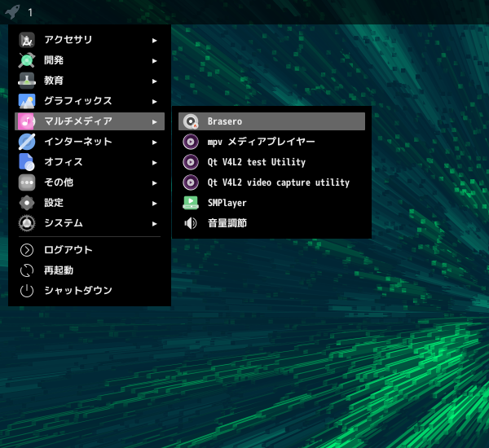The height and width of the screenshot is (448, 489).
Task: Launch Brasero from the submenu
Action: point(271,121)
